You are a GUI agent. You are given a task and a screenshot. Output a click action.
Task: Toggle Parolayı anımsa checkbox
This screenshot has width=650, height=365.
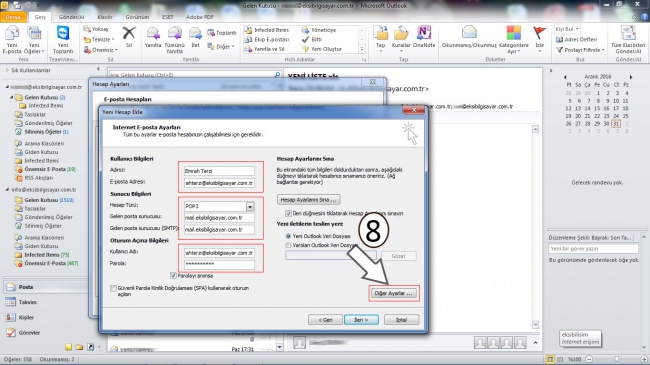tap(173, 276)
